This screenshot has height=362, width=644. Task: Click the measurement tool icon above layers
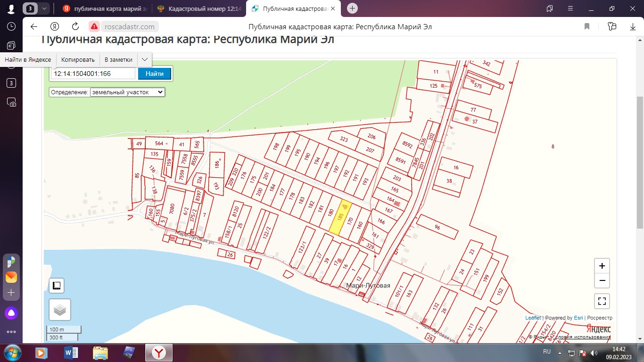pyautogui.click(x=57, y=286)
